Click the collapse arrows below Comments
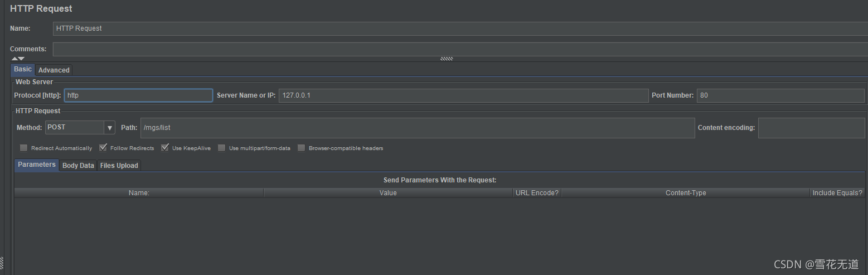868x275 pixels. pyautogui.click(x=18, y=59)
